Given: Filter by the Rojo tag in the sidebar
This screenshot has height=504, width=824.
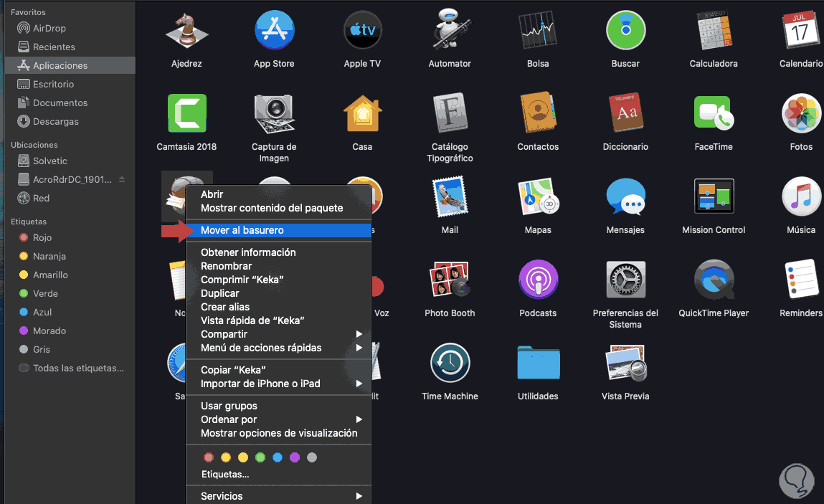Looking at the screenshot, I should point(70,237).
